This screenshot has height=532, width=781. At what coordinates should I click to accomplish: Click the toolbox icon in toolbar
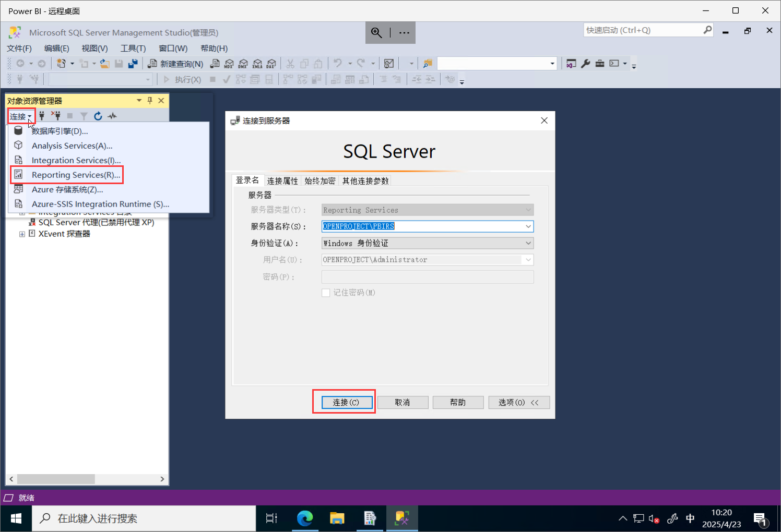coord(599,64)
